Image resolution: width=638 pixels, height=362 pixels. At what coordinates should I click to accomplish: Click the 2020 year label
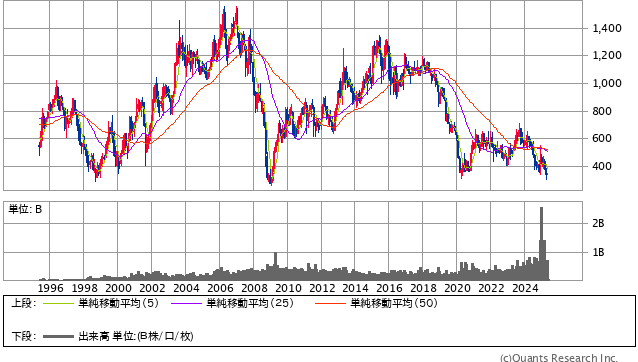(x=457, y=288)
